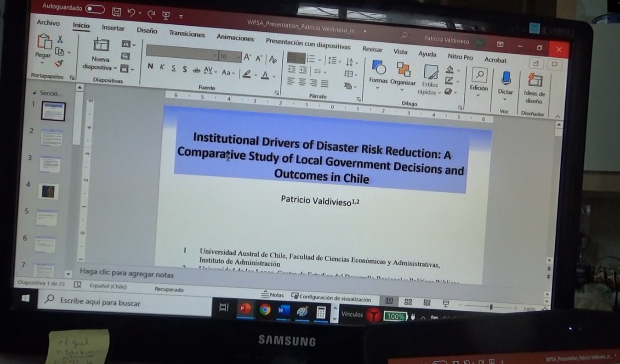This screenshot has height=364, width=620.
Task: Align text to the left
Action: click(x=291, y=81)
